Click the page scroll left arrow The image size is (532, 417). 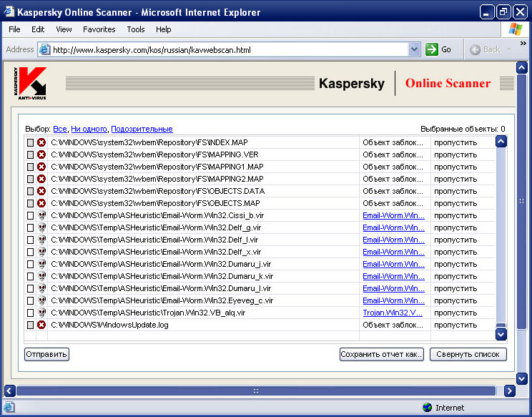(x=10, y=391)
